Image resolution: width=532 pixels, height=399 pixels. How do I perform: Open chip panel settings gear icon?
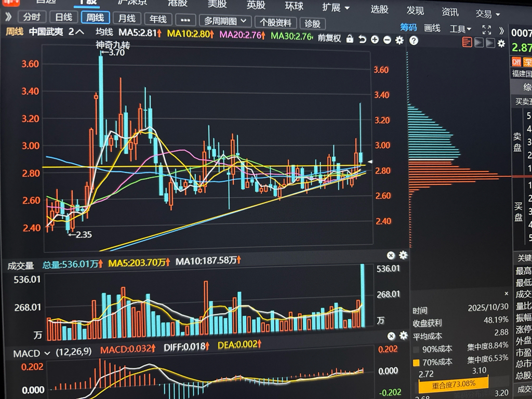(x=501, y=44)
